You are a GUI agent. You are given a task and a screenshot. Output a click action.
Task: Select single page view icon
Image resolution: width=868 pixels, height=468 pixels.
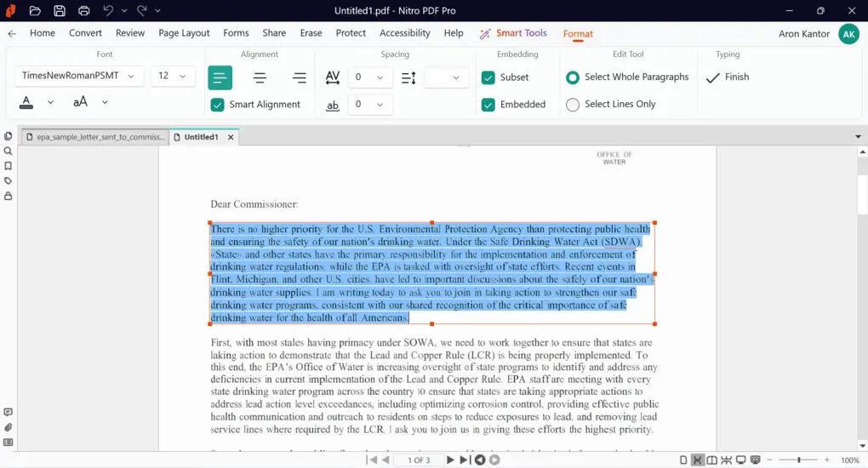[x=683, y=459]
